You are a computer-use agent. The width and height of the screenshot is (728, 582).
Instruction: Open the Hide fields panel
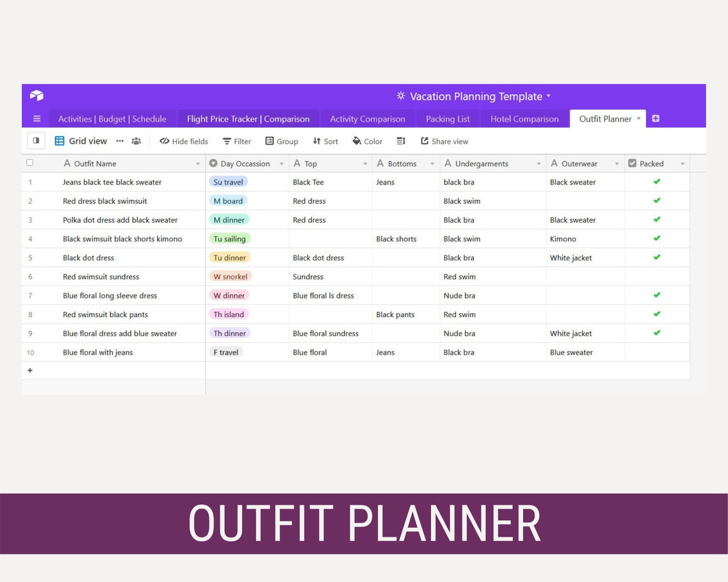[183, 141]
